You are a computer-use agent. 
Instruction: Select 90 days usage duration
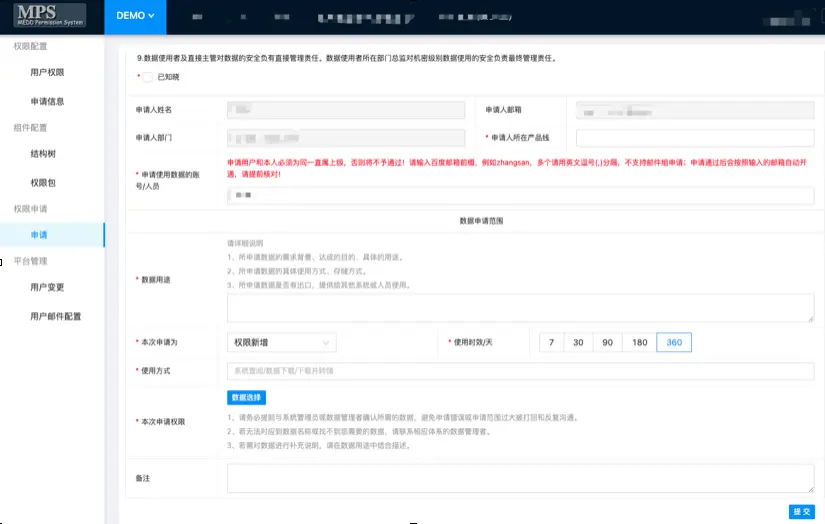pos(608,342)
